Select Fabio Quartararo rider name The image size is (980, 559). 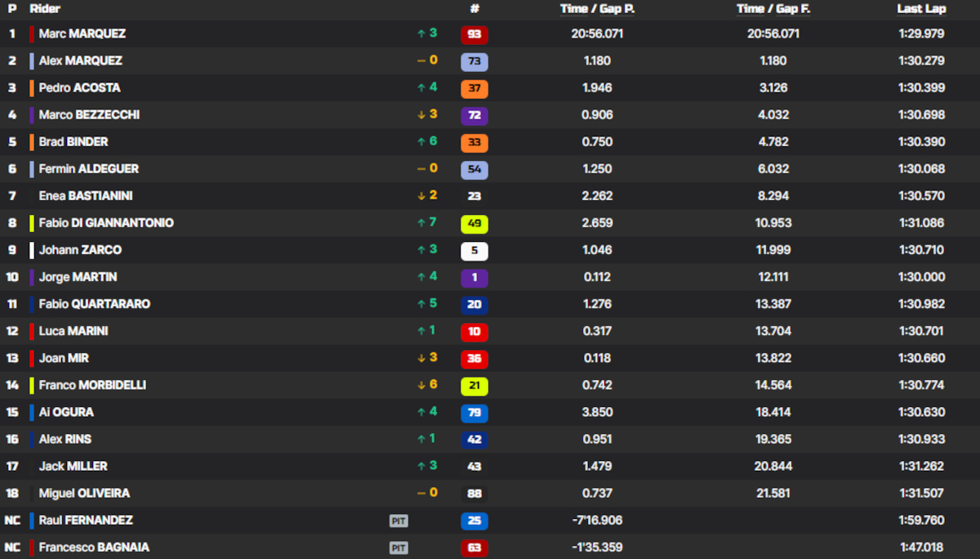[95, 304]
